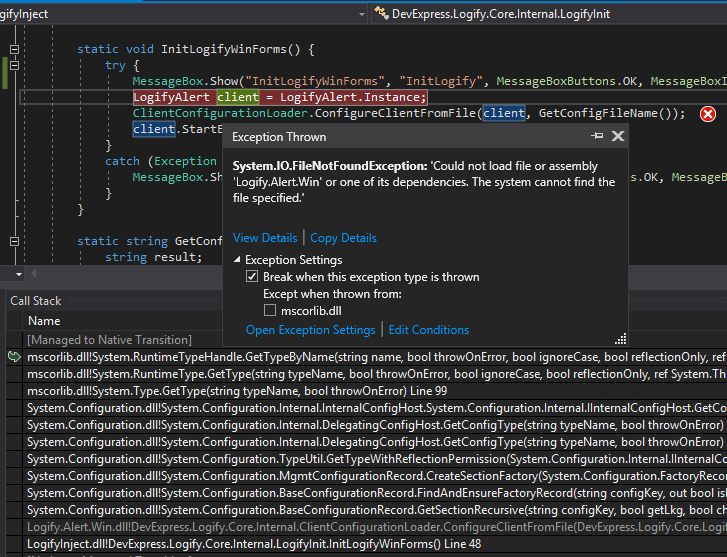Click the 'Exception Thrown' popup title
727x557 pixels.
point(279,137)
